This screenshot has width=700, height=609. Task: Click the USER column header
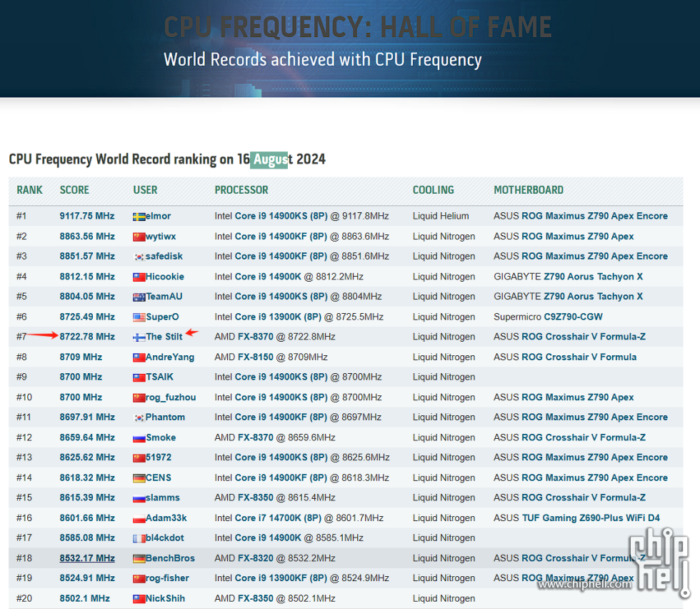coord(145,190)
